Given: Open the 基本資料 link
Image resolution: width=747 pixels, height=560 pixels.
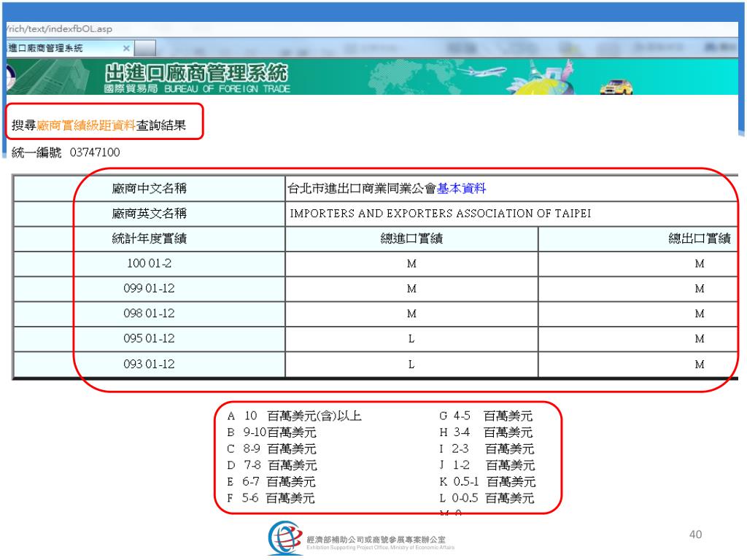Looking at the screenshot, I should (x=461, y=189).
